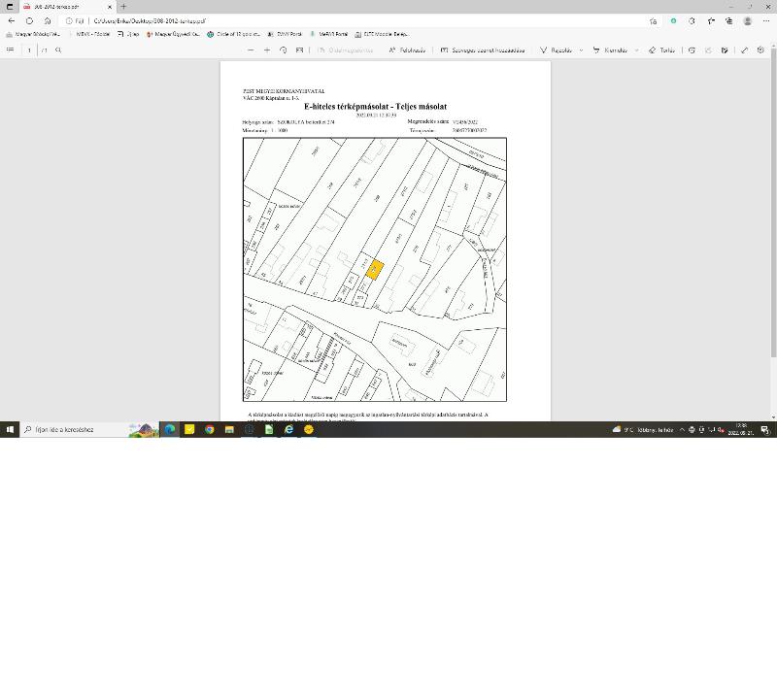Toggle the Felolvasás read aloud tool
The height and width of the screenshot is (700, 777).
[407, 50]
